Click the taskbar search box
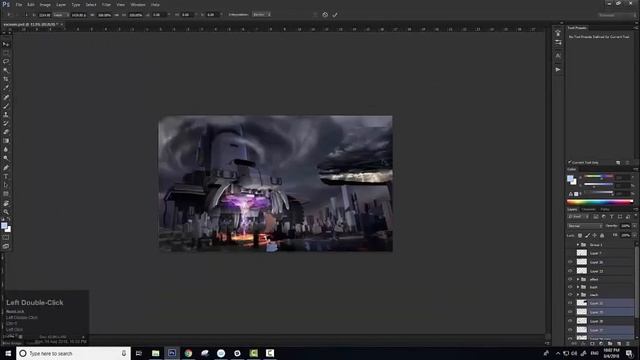 point(73,353)
